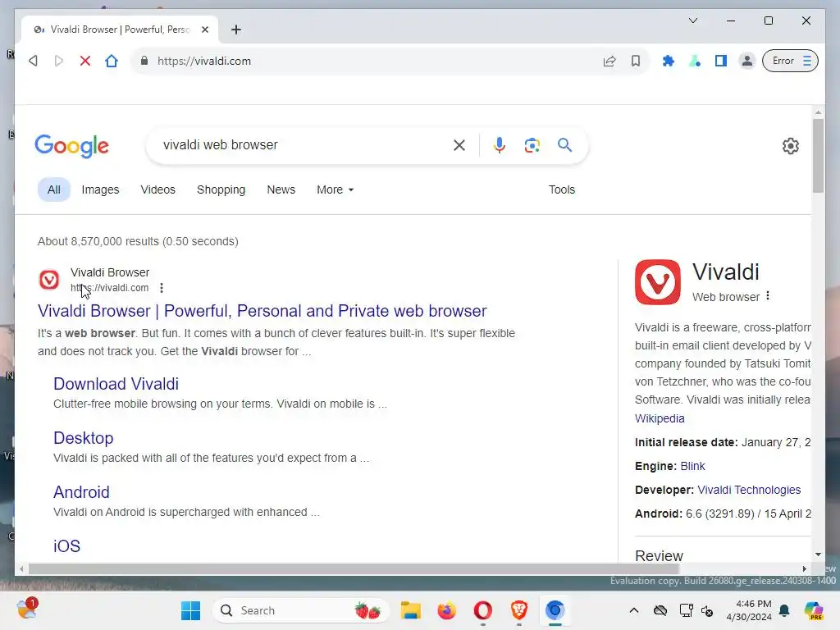Go to Google home via the logo

72,146
